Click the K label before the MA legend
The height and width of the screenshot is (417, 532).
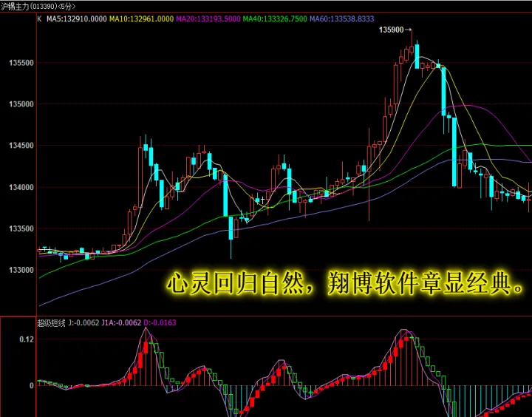tap(39, 18)
